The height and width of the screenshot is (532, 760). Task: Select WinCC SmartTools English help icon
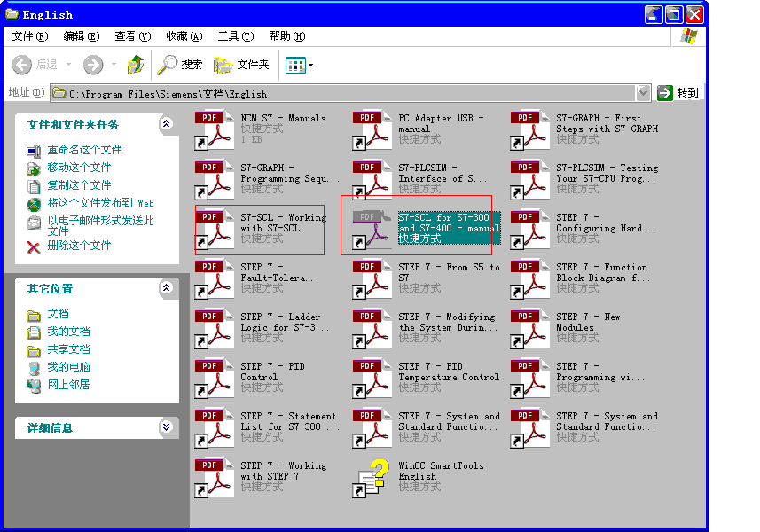tap(372, 478)
